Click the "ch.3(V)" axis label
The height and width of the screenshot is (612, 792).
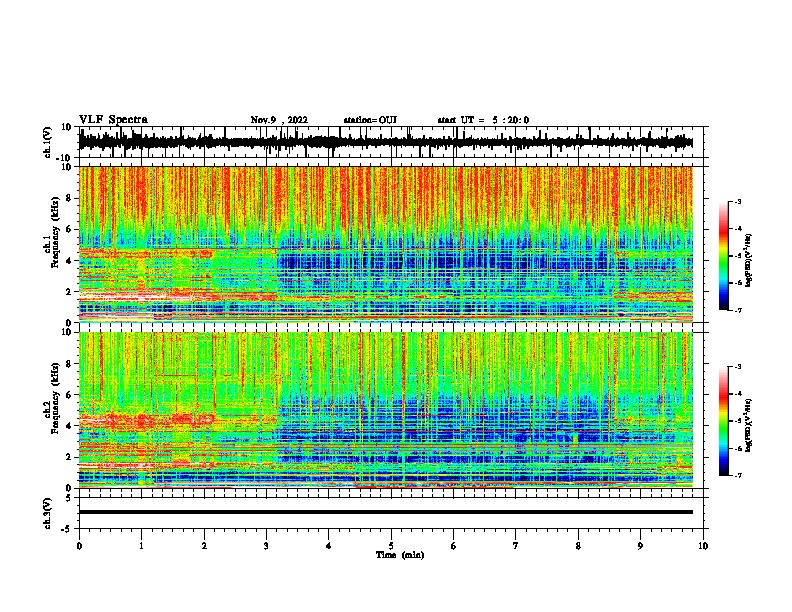coord(48,513)
